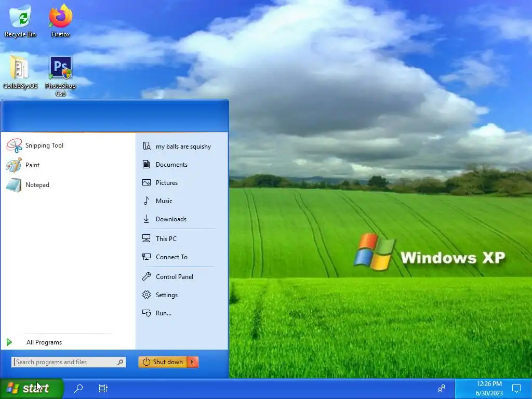This screenshot has width=532, height=399.
Task: Click the Paint palette icon
Action: [14, 165]
